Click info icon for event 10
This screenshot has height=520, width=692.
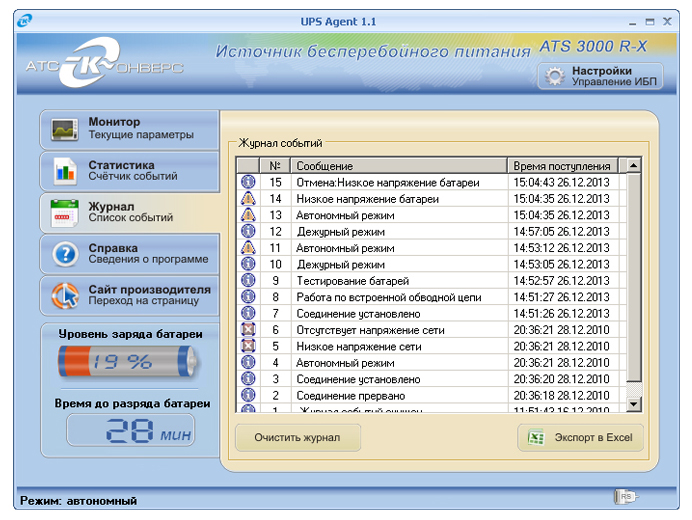pos(248,264)
